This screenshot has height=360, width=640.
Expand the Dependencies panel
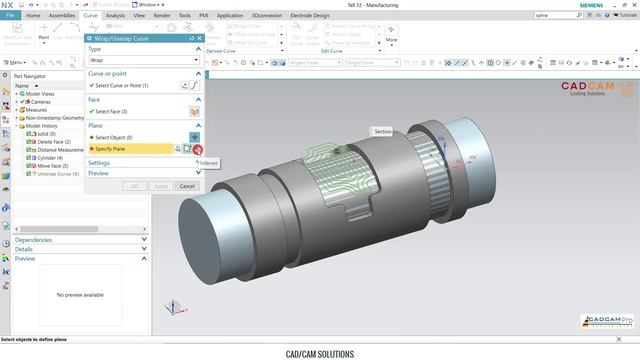coord(144,240)
